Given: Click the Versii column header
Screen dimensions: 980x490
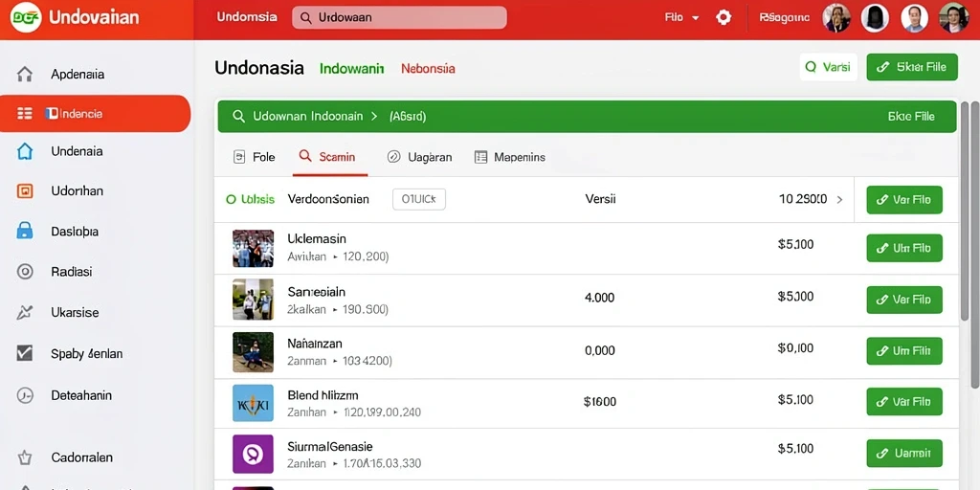Looking at the screenshot, I should click(x=600, y=199).
